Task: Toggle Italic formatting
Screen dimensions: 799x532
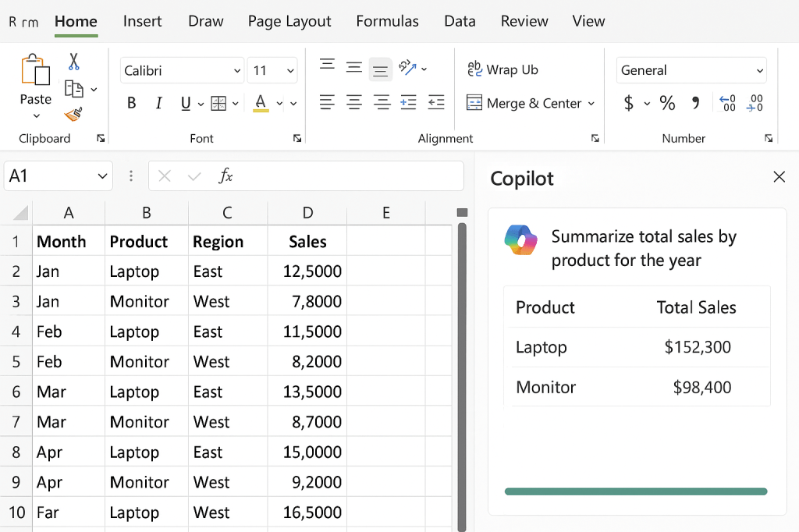Action: tap(159, 103)
